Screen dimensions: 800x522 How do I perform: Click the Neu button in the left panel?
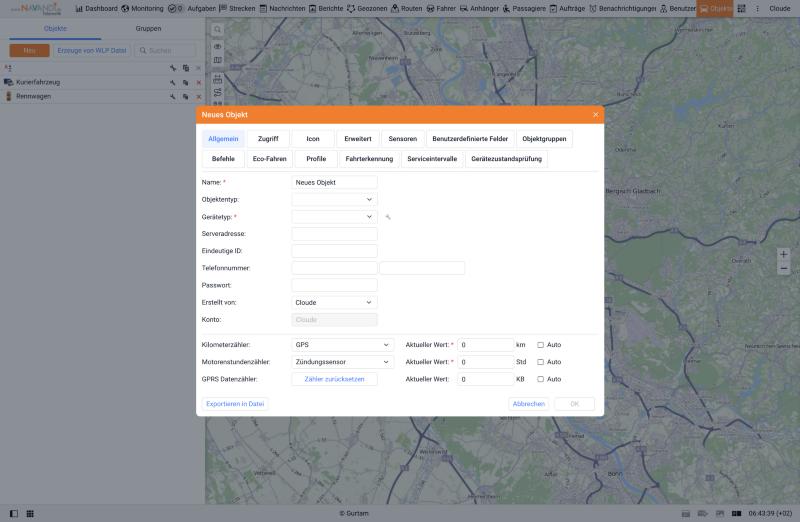click(x=30, y=51)
